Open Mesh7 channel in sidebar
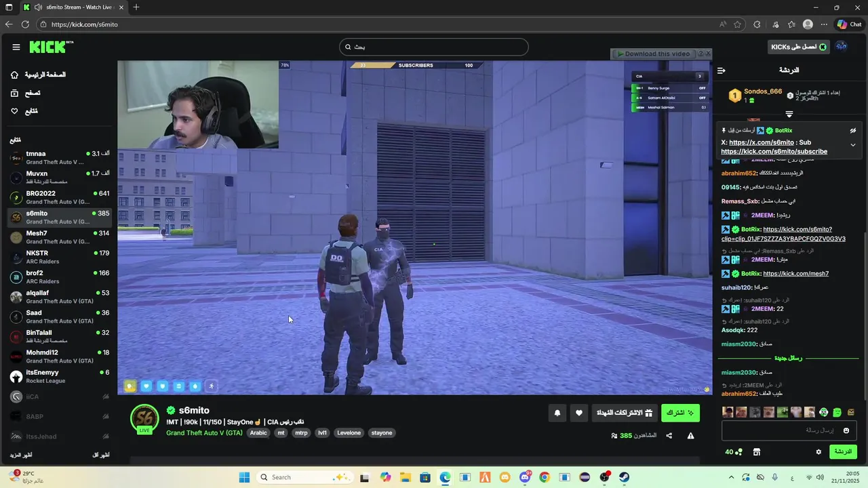868x488 pixels. tap(60, 237)
